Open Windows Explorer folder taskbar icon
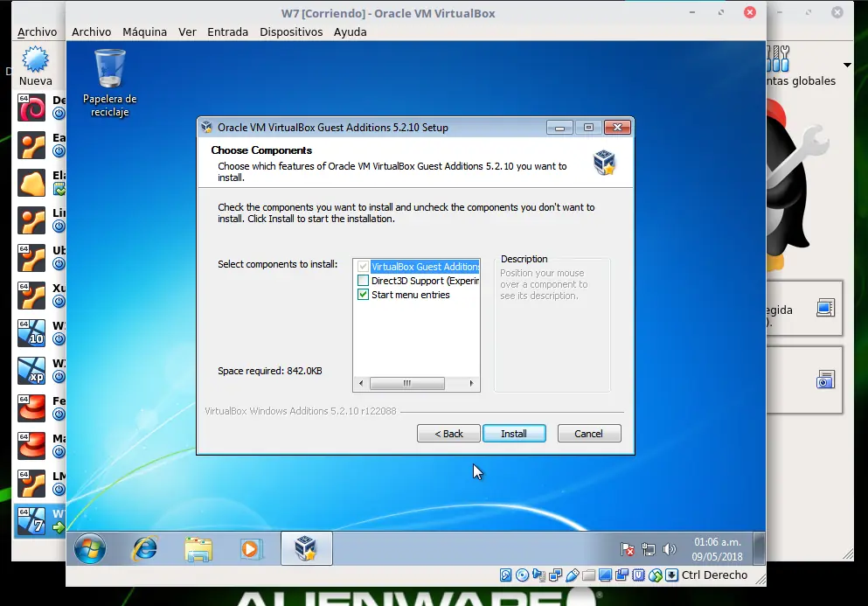This screenshot has height=606, width=868. [198, 549]
